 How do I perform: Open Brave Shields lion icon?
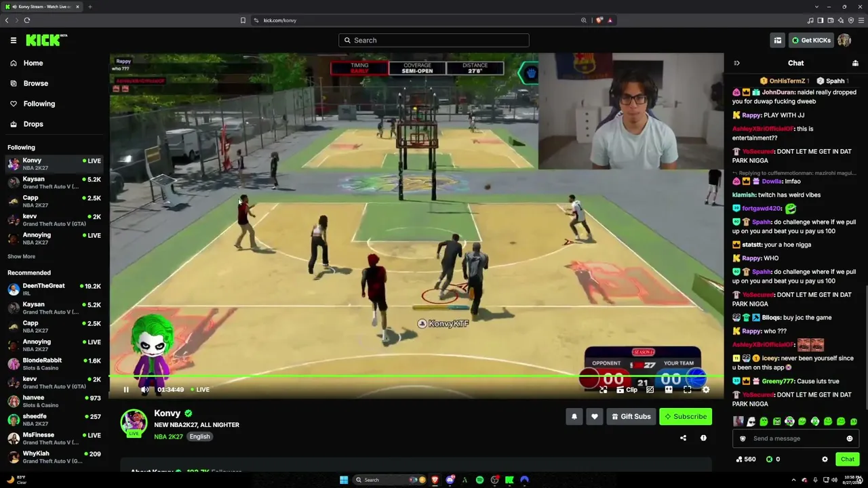click(599, 20)
